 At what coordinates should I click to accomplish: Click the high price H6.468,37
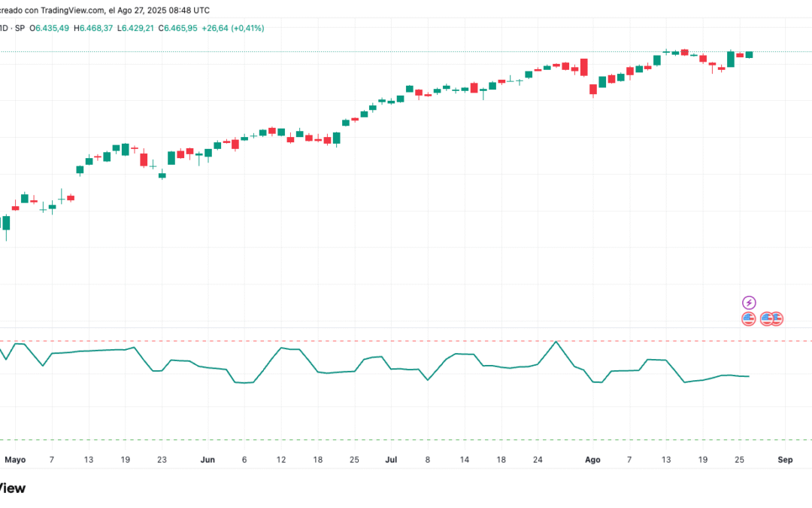(92, 27)
